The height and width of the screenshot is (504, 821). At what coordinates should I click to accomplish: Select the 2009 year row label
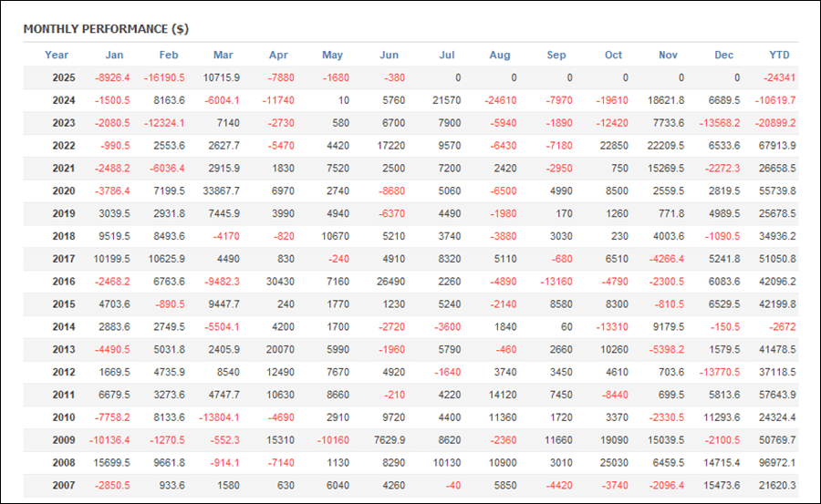click(x=64, y=439)
